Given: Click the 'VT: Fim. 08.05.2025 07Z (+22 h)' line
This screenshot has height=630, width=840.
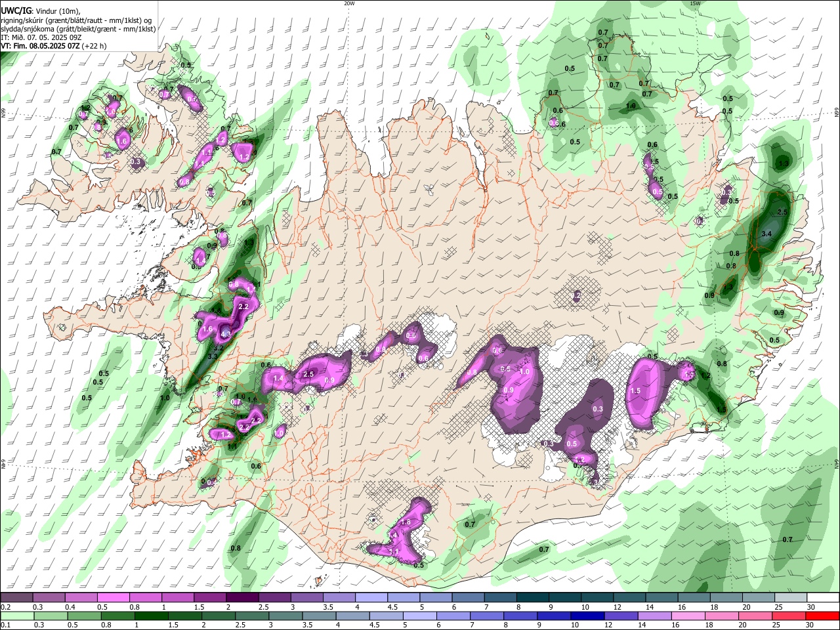Looking at the screenshot, I should (53, 47).
